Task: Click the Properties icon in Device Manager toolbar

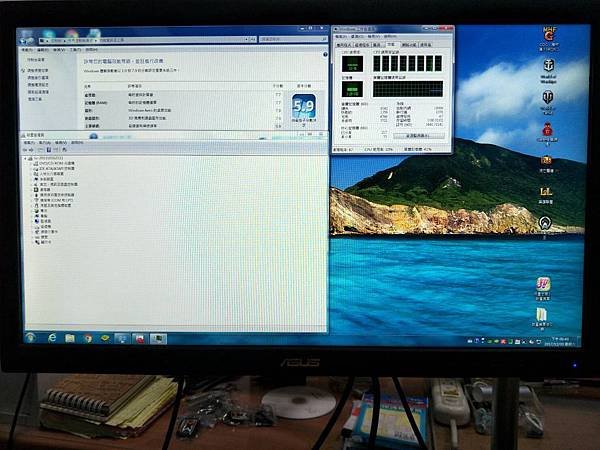Action: click(49, 150)
